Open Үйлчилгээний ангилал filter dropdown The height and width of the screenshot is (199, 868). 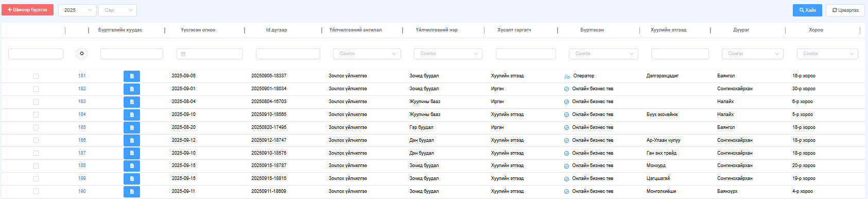(367, 54)
